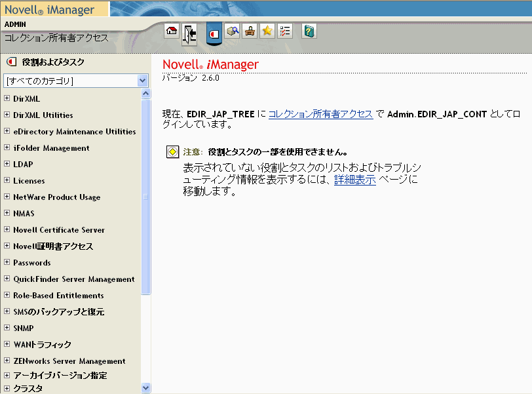Click the EDIR_JAP_TREE tree name text
Screen dimensions: 532x394
pos(221,114)
